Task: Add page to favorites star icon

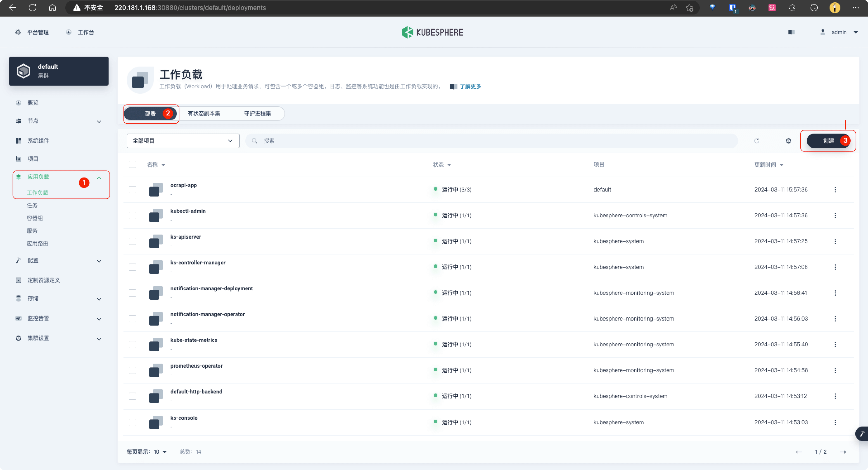Action: [689, 7]
